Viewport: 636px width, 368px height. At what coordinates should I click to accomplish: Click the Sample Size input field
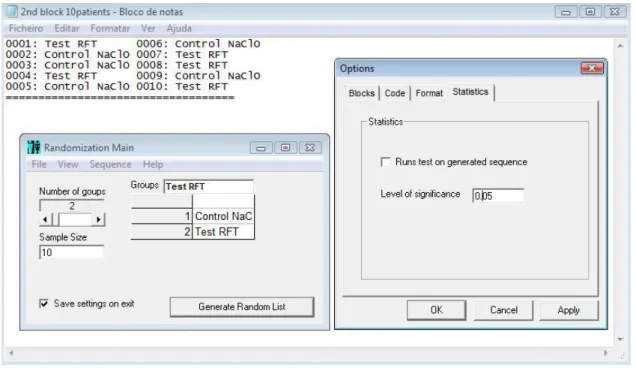click(x=71, y=252)
